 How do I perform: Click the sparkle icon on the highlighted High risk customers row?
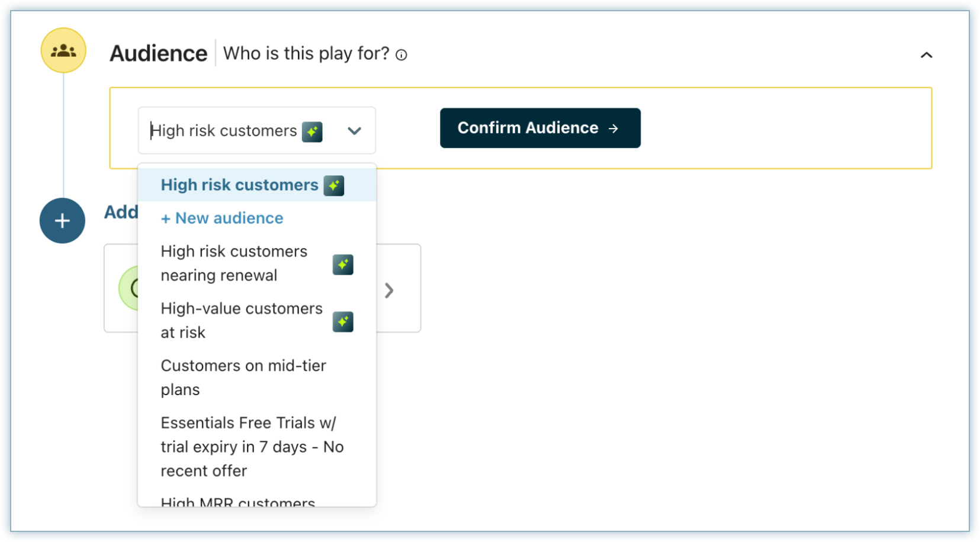pos(334,185)
